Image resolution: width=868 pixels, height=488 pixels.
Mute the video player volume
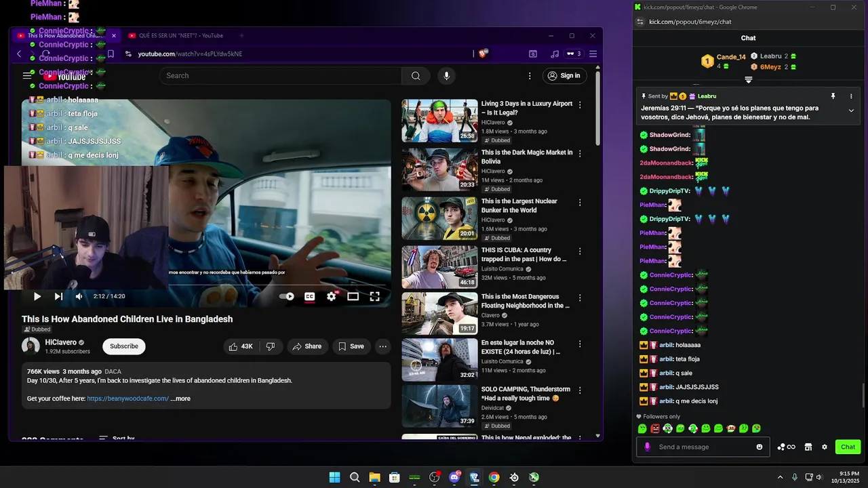pos(79,296)
